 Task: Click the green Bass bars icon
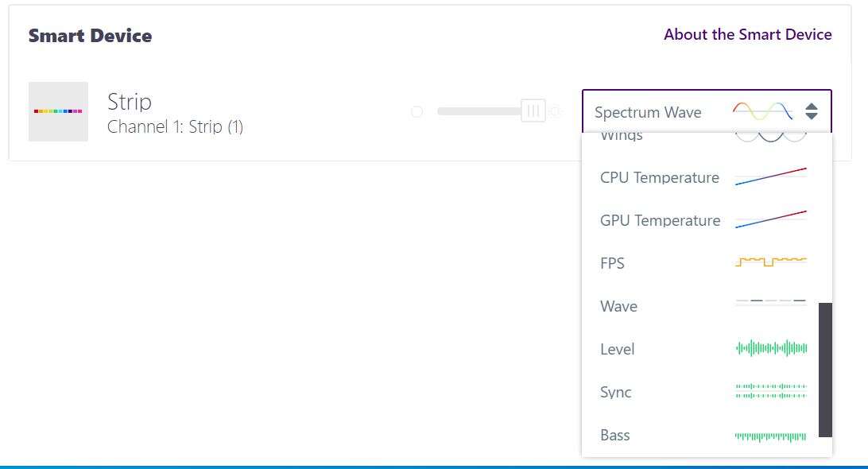click(770, 436)
